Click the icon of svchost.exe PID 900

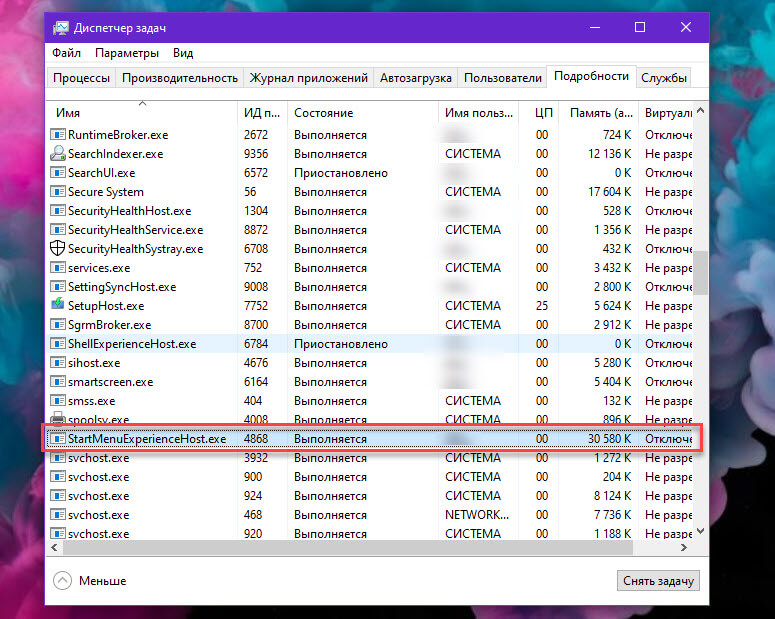[58, 477]
